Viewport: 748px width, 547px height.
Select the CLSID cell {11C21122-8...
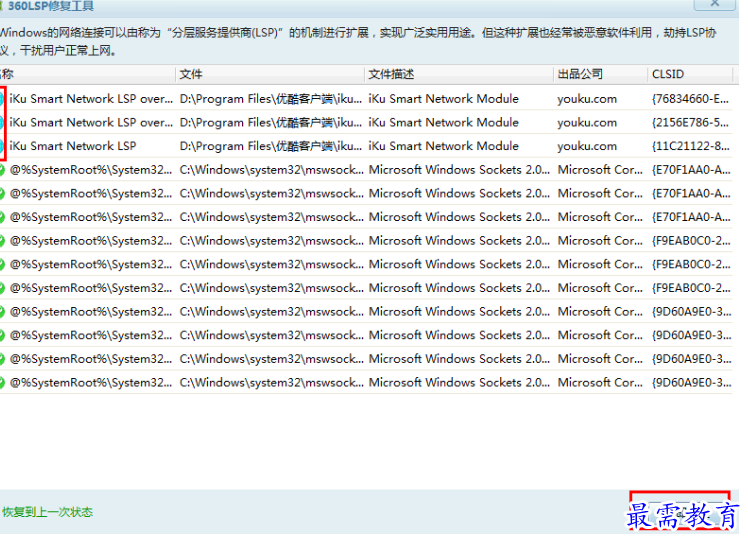coord(690,146)
